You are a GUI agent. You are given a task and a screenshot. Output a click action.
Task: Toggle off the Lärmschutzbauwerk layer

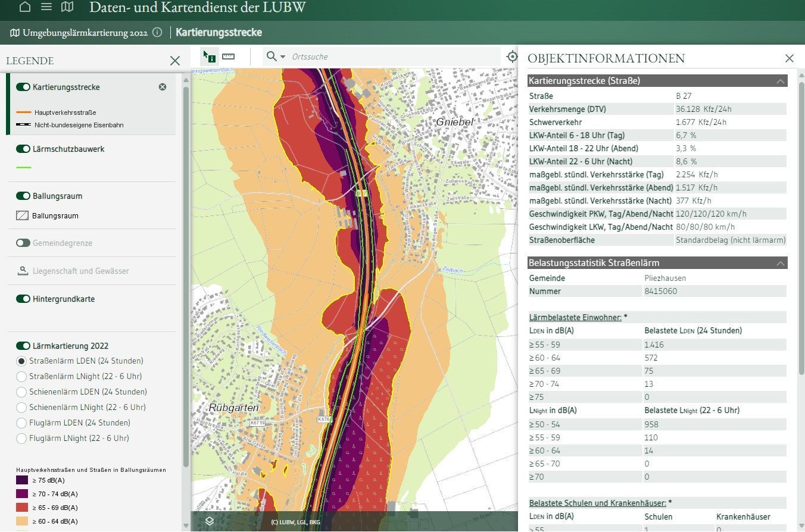[x=23, y=149]
